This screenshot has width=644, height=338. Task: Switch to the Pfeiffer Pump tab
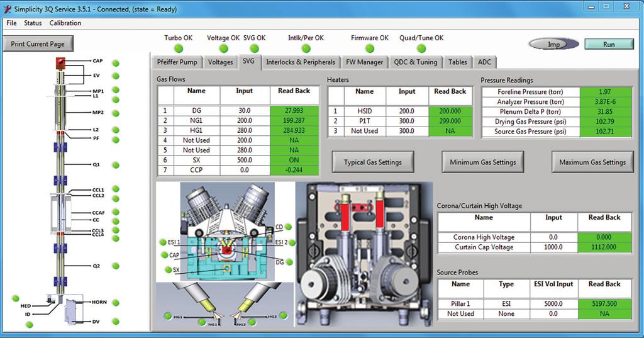tap(177, 62)
